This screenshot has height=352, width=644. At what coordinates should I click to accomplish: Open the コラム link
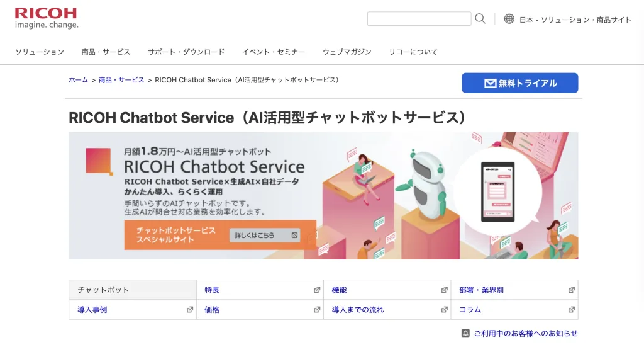(x=470, y=310)
